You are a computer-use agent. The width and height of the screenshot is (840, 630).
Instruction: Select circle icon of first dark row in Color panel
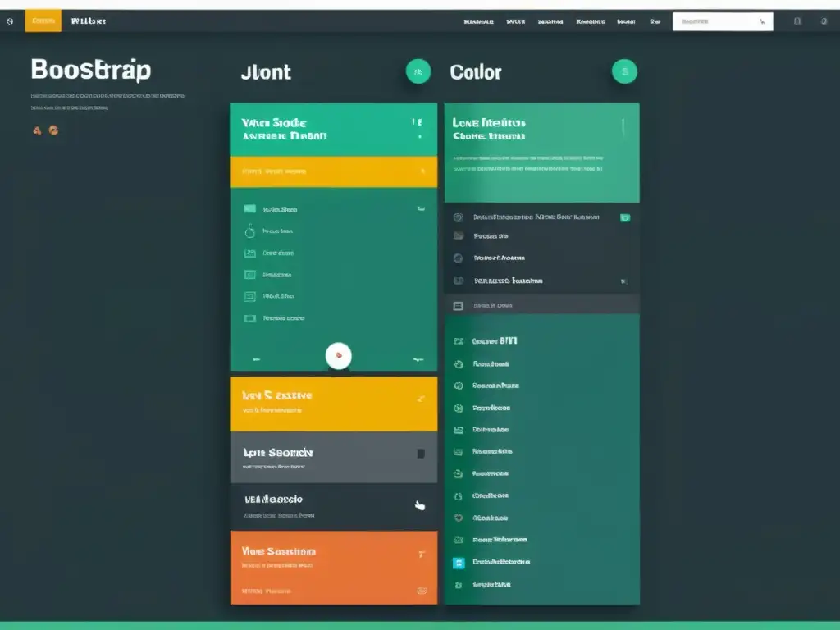pyautogui.click(x=458, y=217)
